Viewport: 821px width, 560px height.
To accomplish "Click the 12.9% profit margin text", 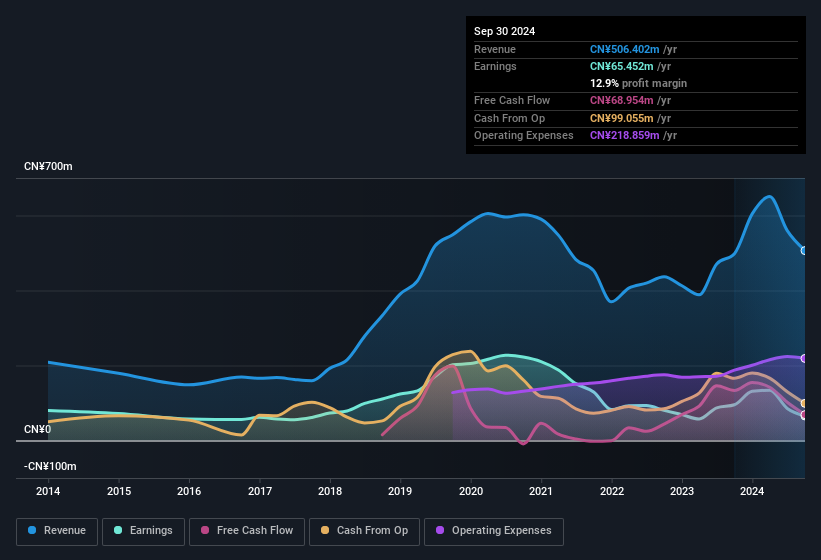I will [638, 83].
